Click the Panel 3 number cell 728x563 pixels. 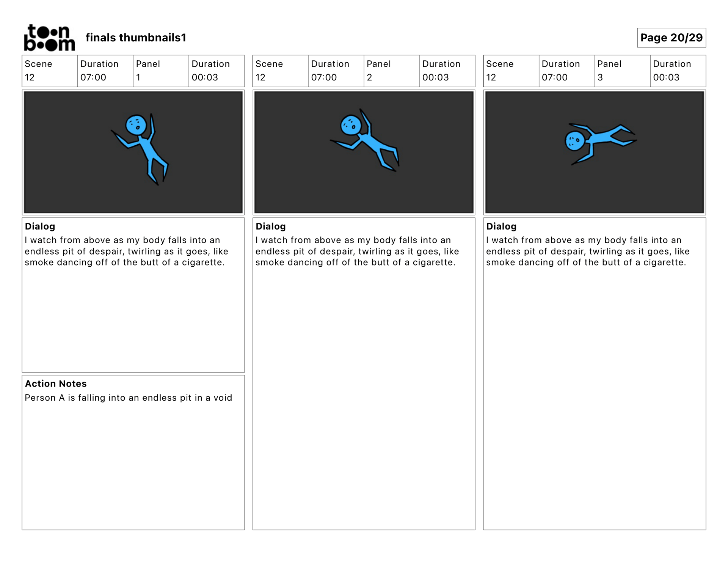[622, 71]
